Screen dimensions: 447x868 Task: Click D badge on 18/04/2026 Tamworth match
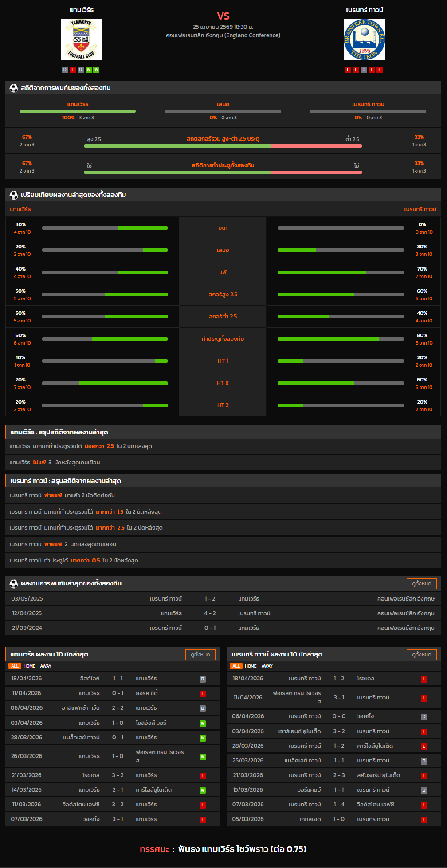point(202,679)
